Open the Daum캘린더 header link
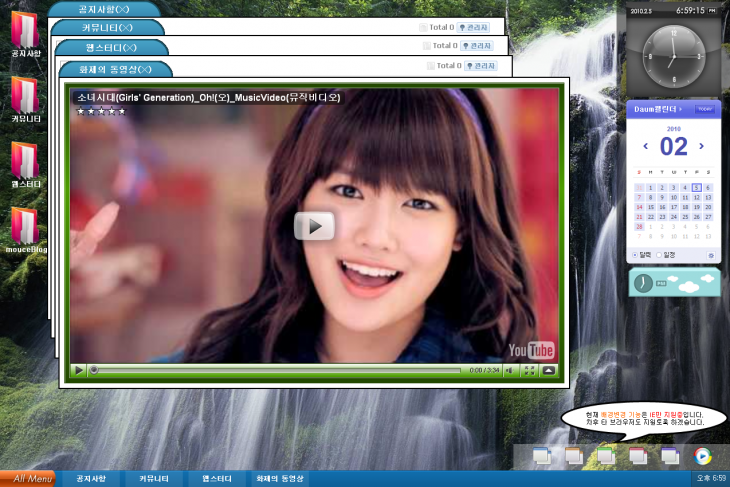Viewport: 730px width, 487px height. coord(657,109)
